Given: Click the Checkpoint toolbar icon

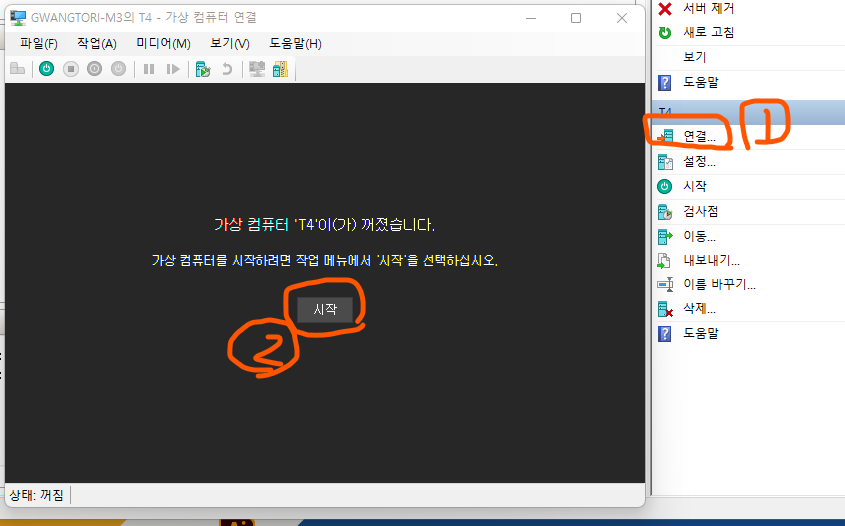Looking at the screenshot, I should pyautogui.click(x=203, y=69).
